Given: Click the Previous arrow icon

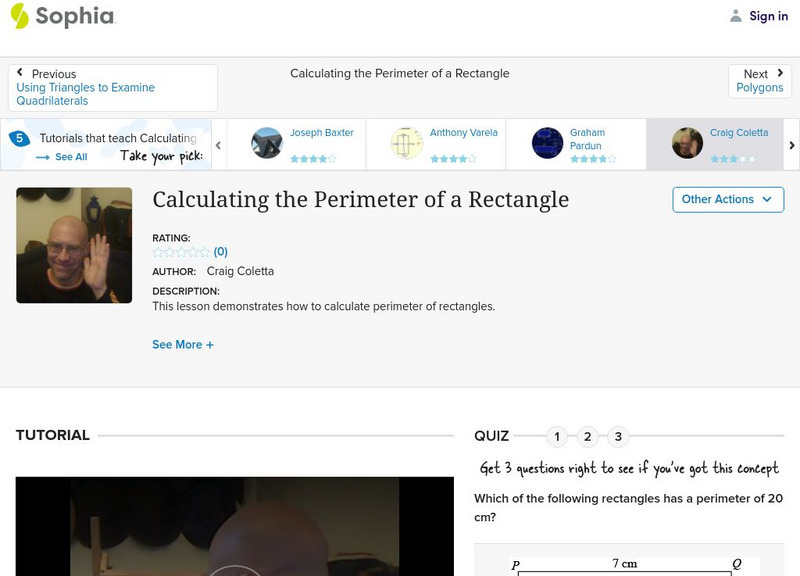Looking at the screenshot, I should pyautogui.click(x=20, y=72).
